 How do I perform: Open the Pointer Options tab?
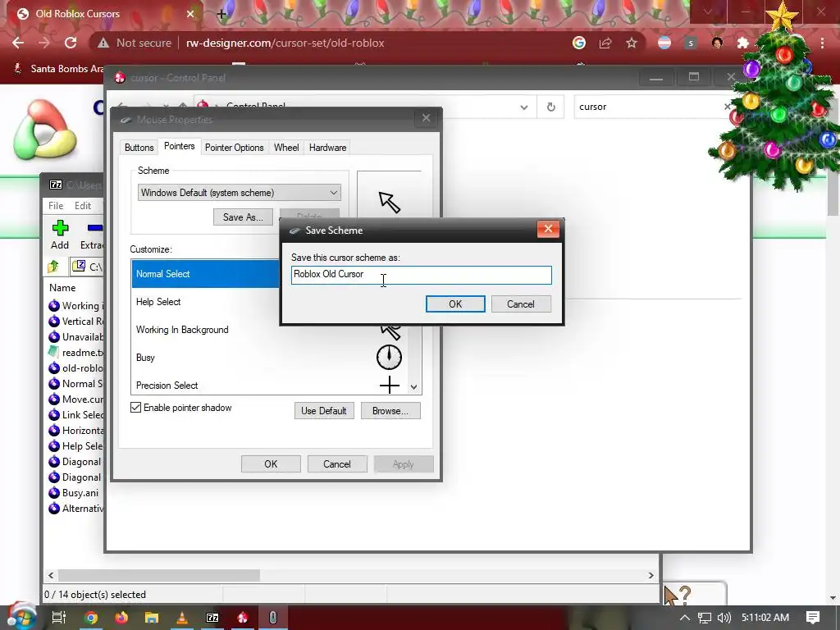(x=234, y=148)
